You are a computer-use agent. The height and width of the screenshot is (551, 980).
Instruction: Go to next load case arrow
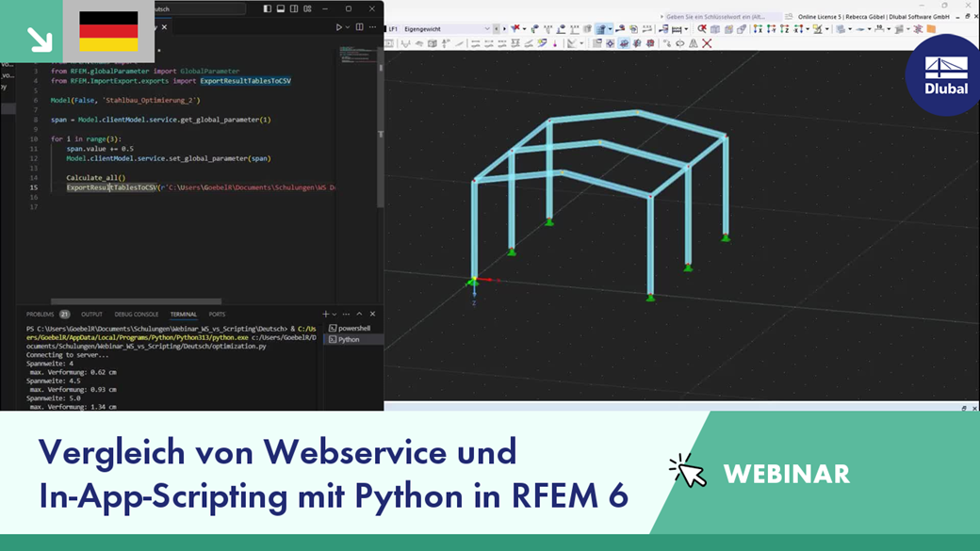pos(504,29)
